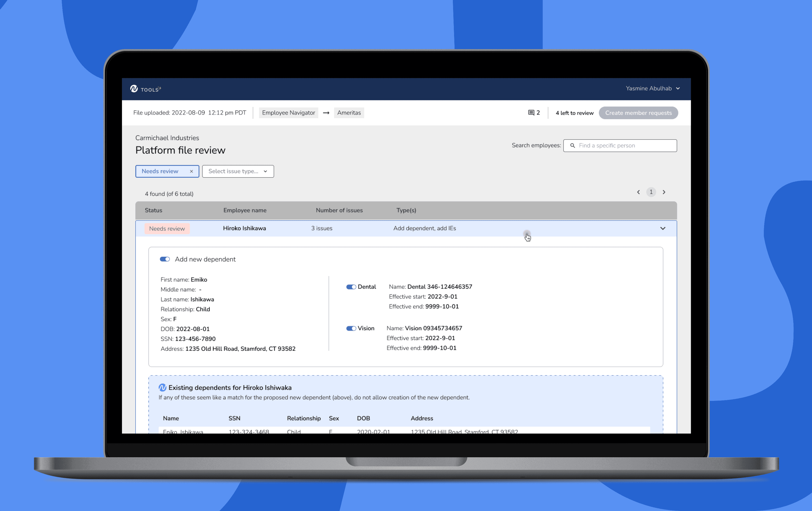
Task: Toggle the Add new dependent switch
Action: [x=164, y=259]
